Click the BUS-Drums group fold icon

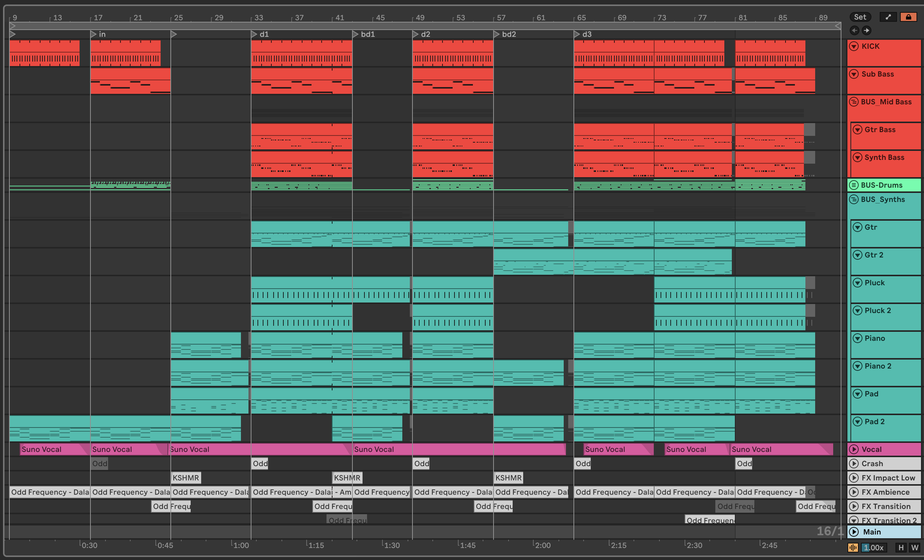[x=854, y=185]
